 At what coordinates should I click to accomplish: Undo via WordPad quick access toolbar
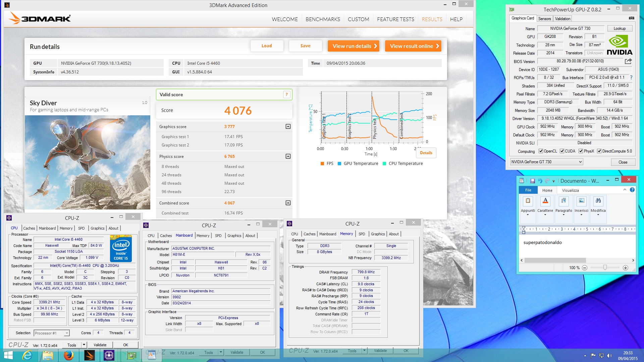tap(540, 181)
